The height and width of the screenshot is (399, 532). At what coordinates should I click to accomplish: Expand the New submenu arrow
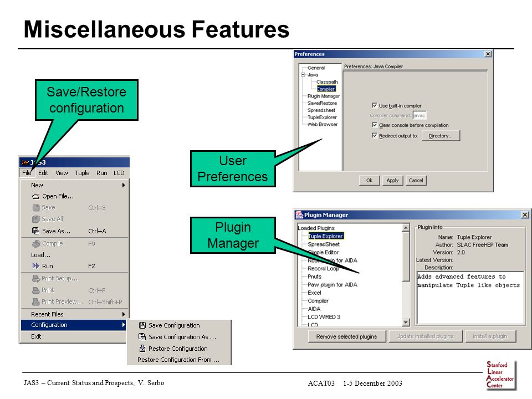(124, 185)
